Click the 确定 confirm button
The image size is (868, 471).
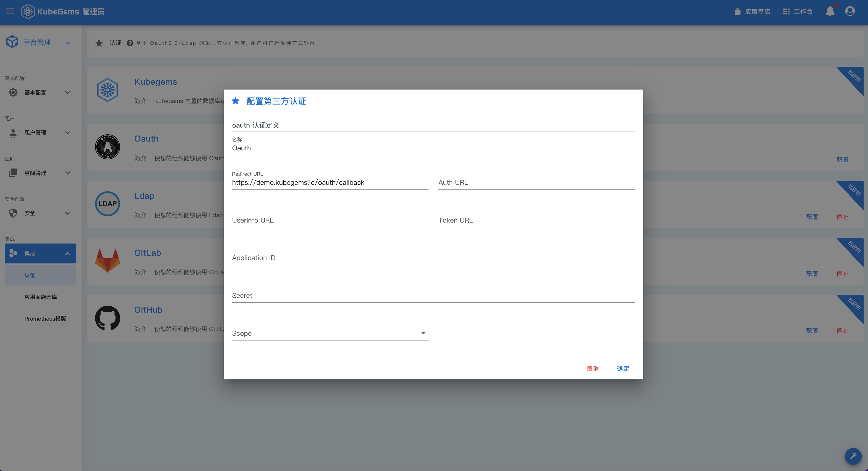click(x=623, y=369)
